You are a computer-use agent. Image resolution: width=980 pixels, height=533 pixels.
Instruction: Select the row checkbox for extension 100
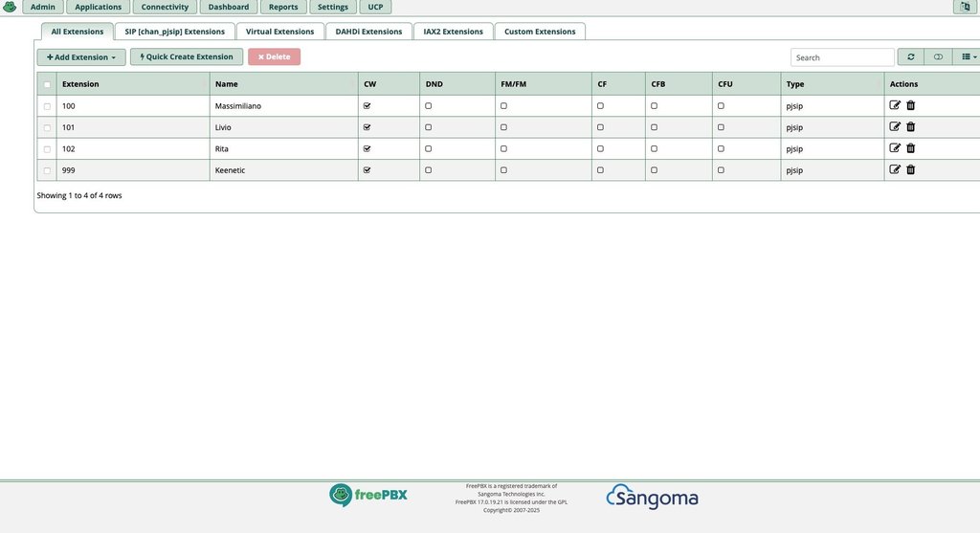coord(47,106)
